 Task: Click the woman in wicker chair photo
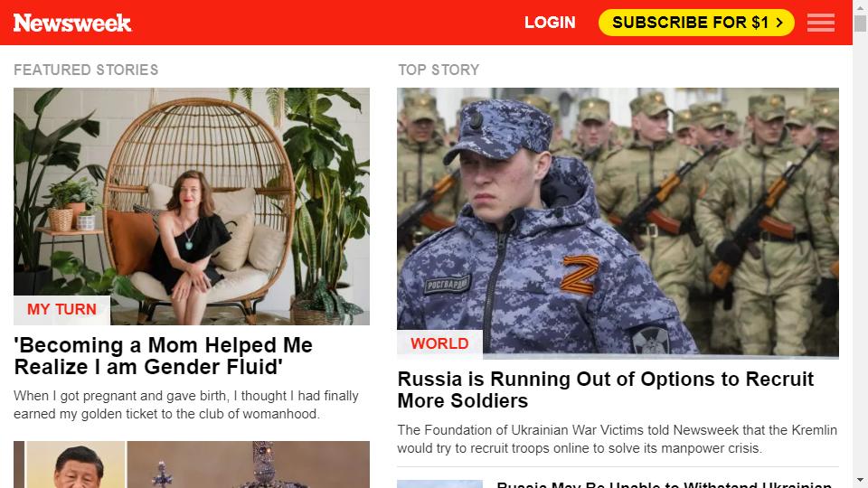click(x=192, y=206)
